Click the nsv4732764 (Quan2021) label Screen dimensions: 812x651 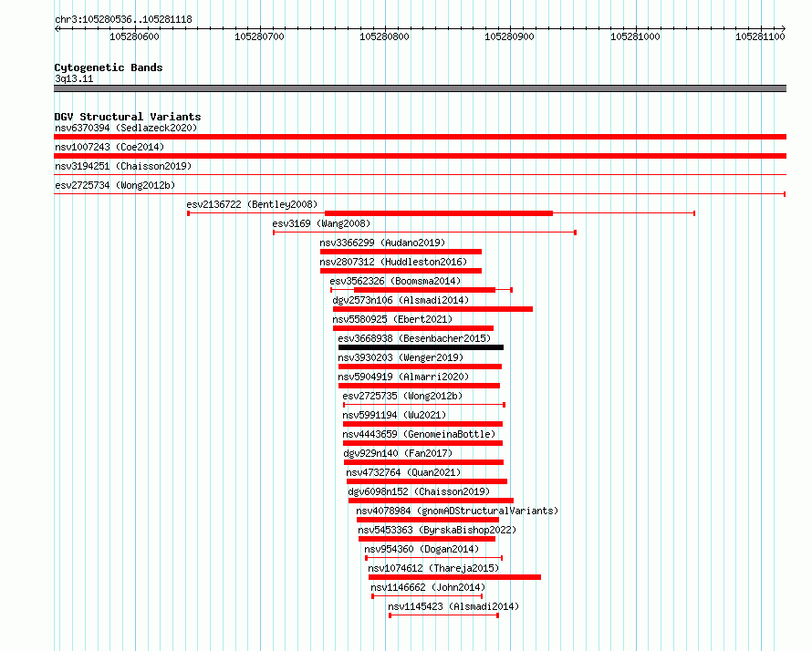403,472
